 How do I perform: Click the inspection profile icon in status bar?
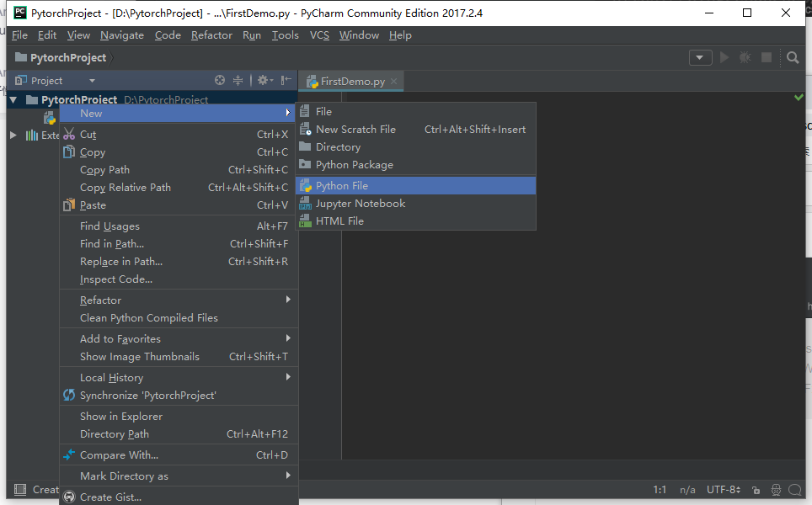(775, 489)
